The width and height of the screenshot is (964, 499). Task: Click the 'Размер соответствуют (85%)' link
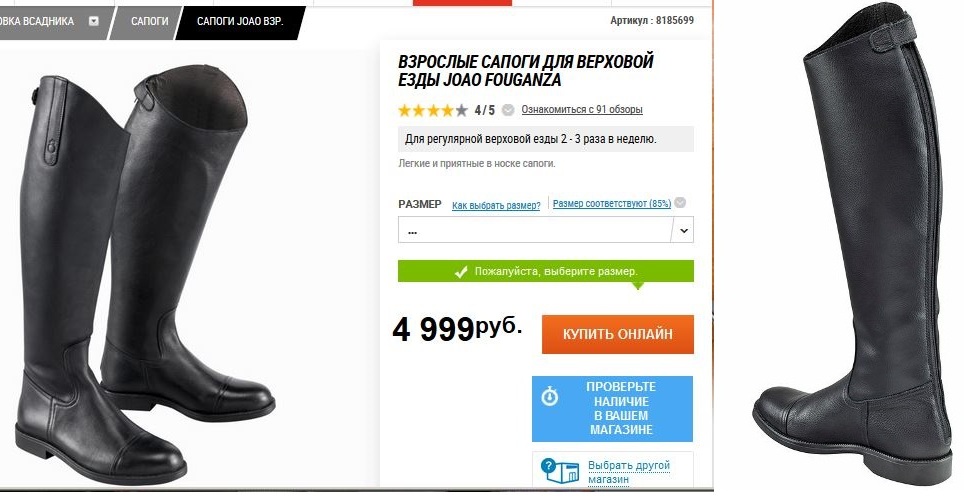[612, 203]
